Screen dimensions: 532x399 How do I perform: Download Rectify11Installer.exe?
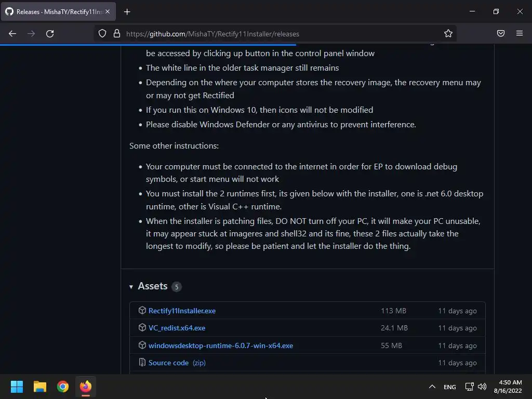coord(182,311)
